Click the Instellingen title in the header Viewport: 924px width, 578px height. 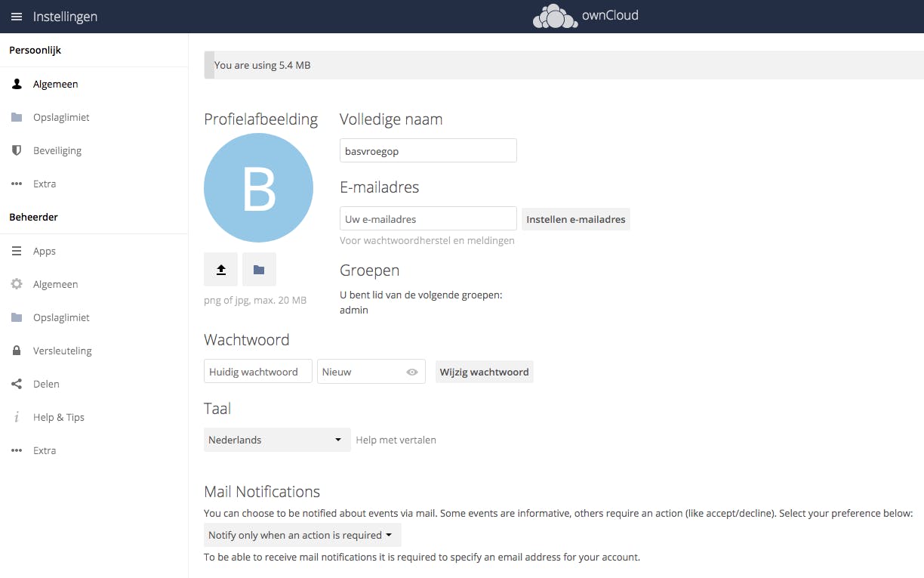pos(65,17)
